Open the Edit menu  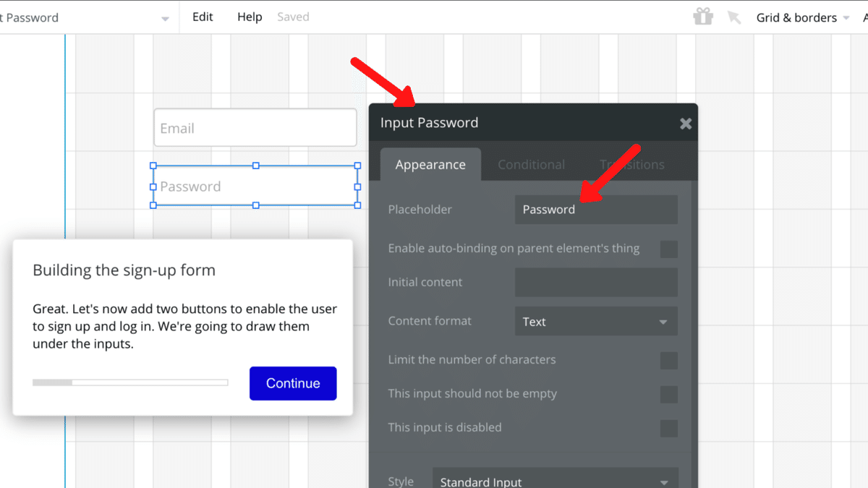coord(203,17)
